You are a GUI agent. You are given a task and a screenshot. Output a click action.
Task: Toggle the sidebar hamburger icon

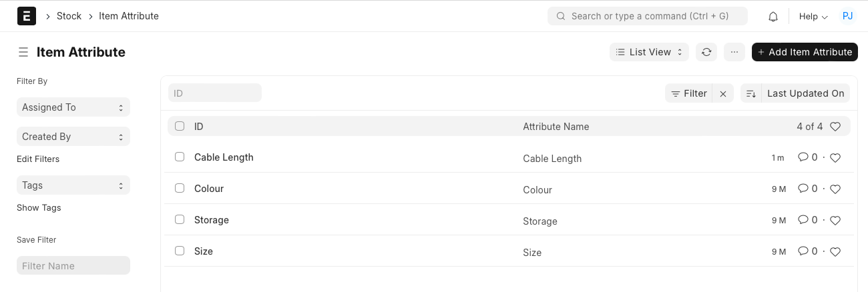click(23, 52)
